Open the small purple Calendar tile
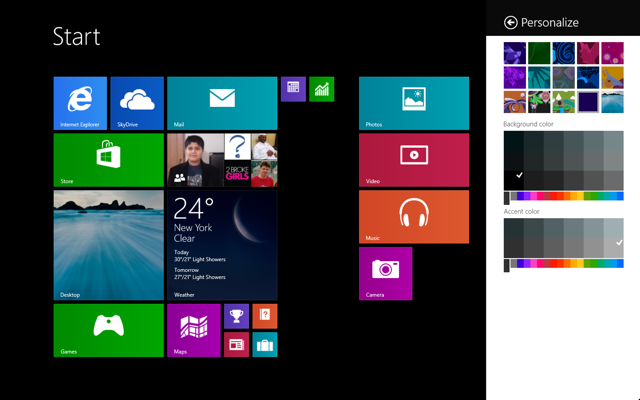640x400 pixels. click(293, 89)
